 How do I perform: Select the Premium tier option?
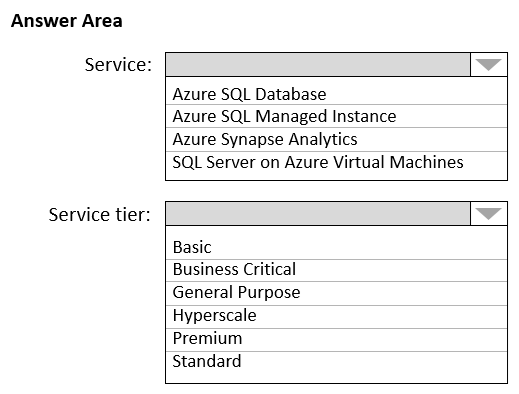(336, 338)
